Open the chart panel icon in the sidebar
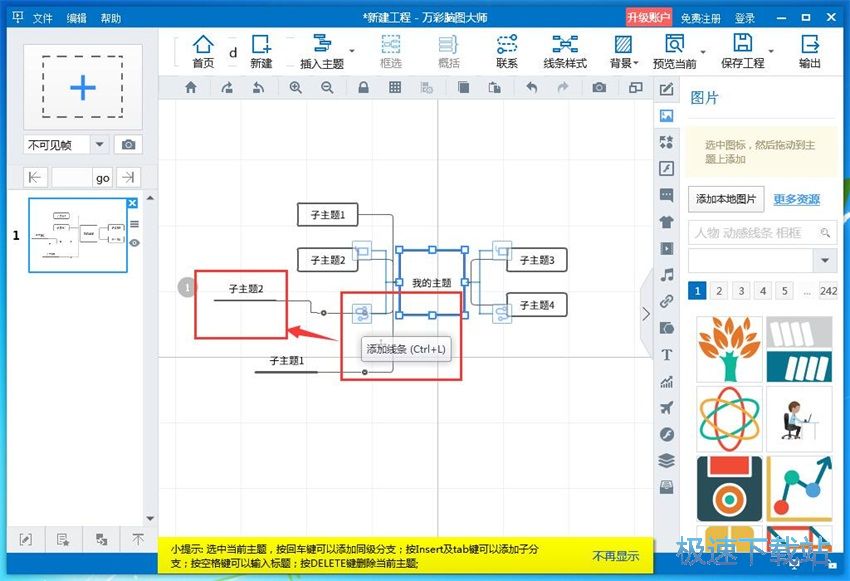 click(x=666, y=382)
